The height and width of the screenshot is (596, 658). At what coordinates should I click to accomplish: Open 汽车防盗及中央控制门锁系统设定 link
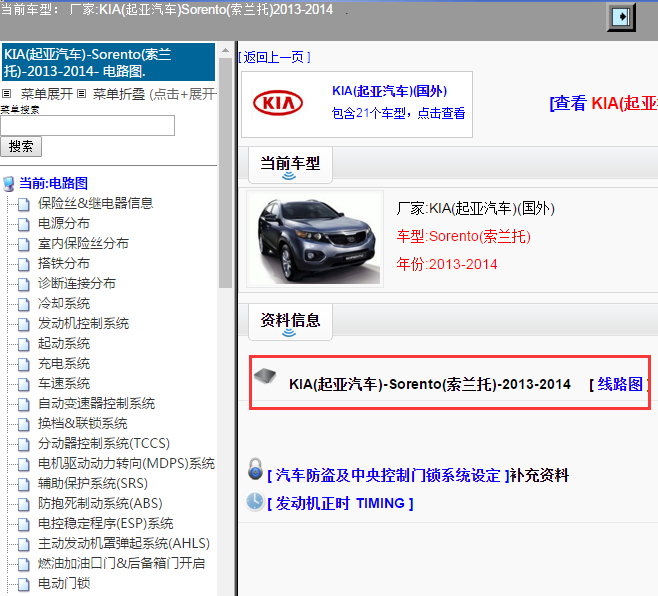click(x=388, y=476)
